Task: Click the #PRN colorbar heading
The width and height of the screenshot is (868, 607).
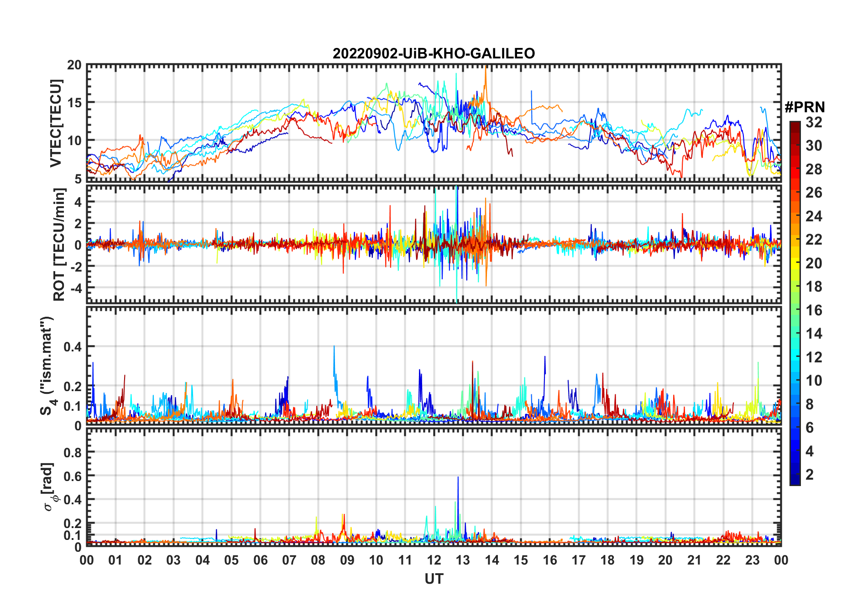Action: point(805,107)
